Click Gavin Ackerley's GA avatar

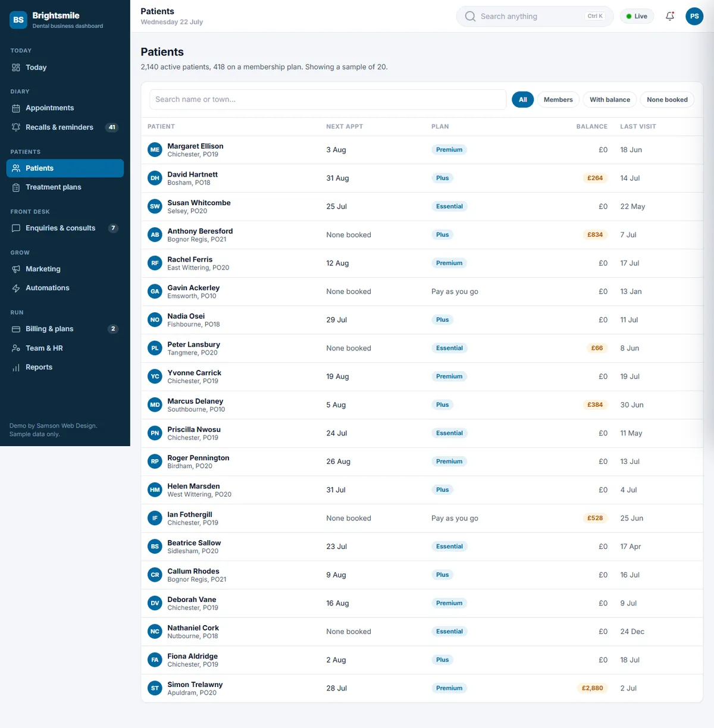pyautogui.click(x=155, y=291)
